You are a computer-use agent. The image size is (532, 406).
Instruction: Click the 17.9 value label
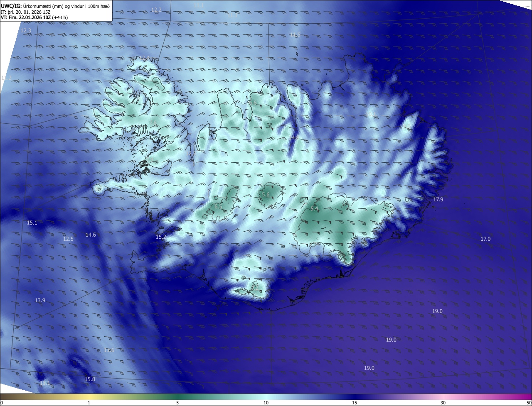pyautogui.click(x=438, y=200)
